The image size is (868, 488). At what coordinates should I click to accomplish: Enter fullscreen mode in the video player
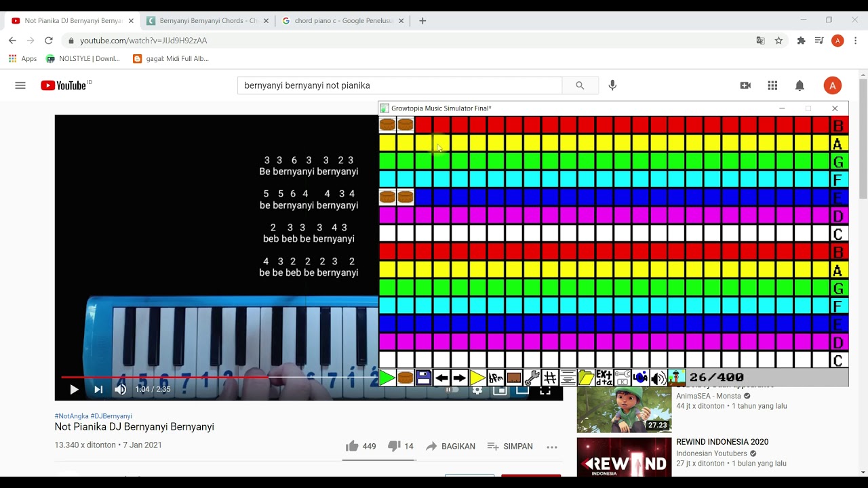pos(545,390)
